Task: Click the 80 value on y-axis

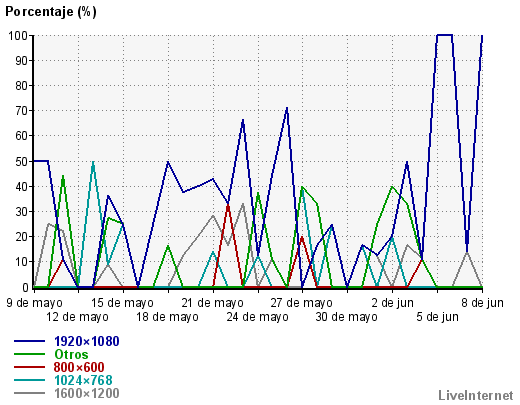Action: pos(22,86)
